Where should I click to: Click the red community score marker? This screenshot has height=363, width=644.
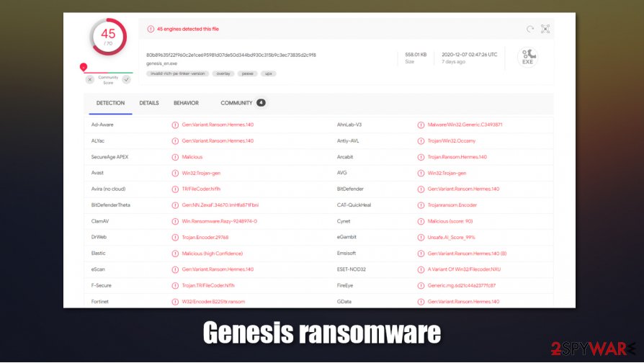[84, 67]
